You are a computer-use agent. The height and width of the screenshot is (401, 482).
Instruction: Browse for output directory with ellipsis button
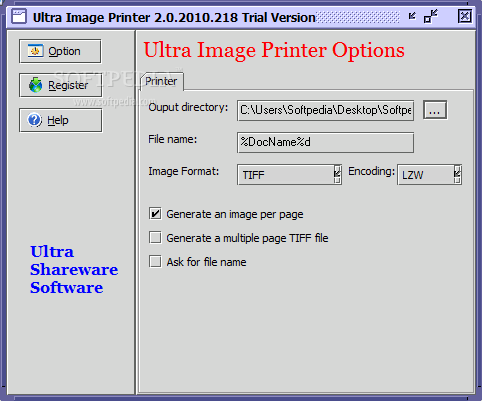[x=435, y=110]
